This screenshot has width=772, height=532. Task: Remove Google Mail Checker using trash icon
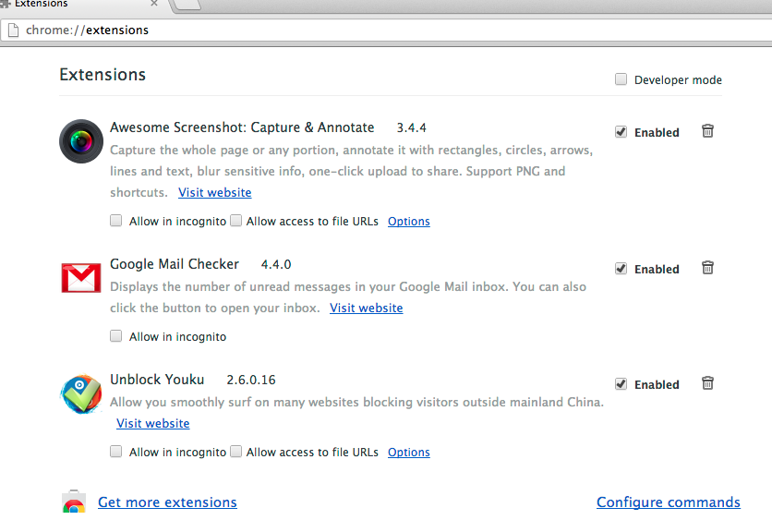tap(707, 268)
